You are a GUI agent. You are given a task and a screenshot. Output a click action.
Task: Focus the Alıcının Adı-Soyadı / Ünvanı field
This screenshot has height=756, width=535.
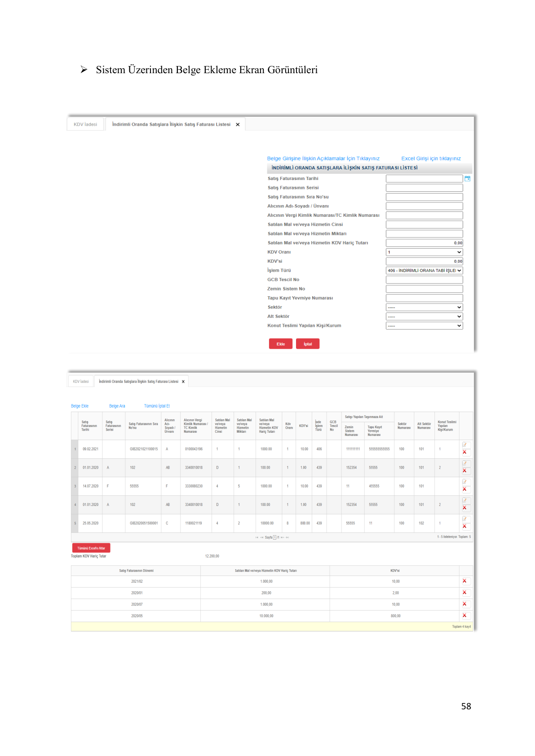424,207
